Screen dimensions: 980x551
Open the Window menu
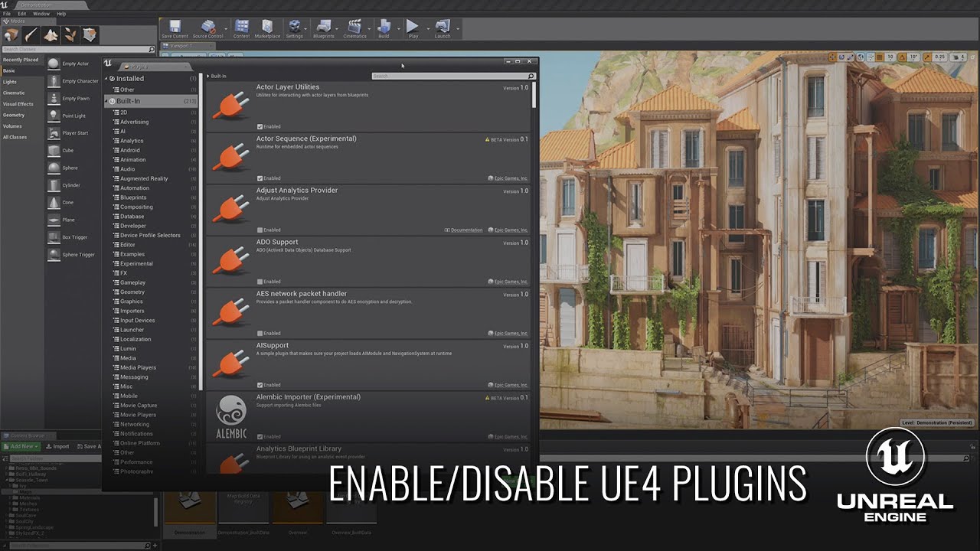click(41, 14)
